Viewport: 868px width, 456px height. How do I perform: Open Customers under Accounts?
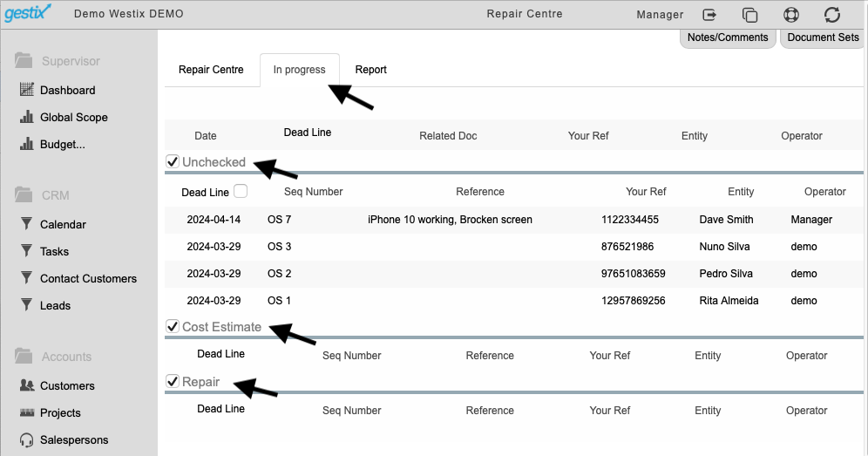(67, 386)
